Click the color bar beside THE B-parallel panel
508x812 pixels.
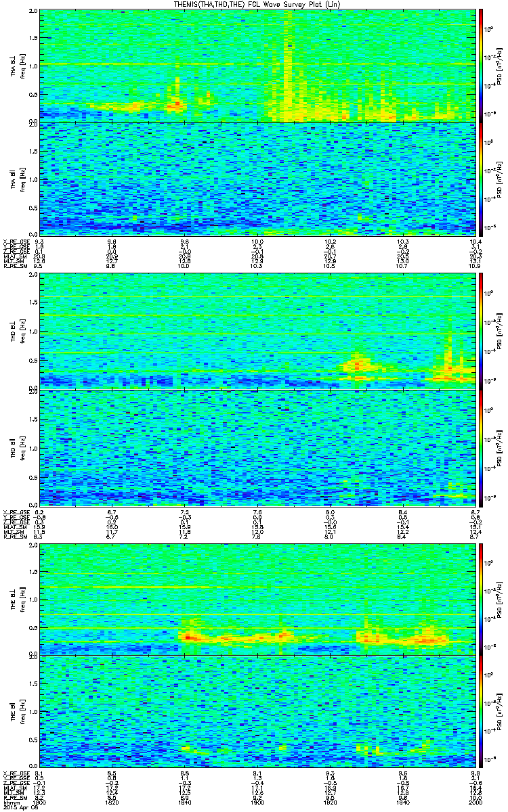point(482,712)
